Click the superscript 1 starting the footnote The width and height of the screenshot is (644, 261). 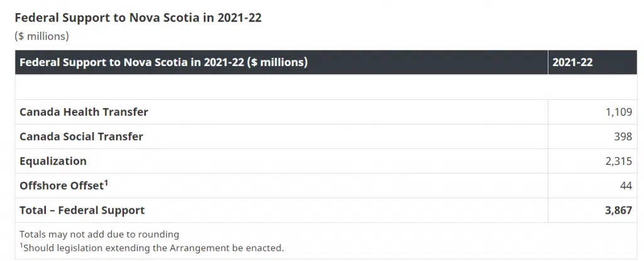coord(21,245)
